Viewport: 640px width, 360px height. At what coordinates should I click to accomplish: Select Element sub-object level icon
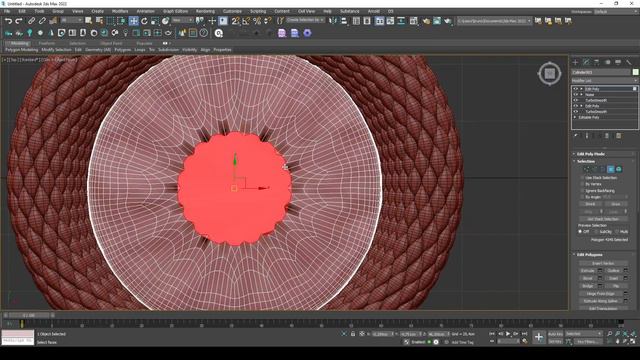(x=619, y=169)
